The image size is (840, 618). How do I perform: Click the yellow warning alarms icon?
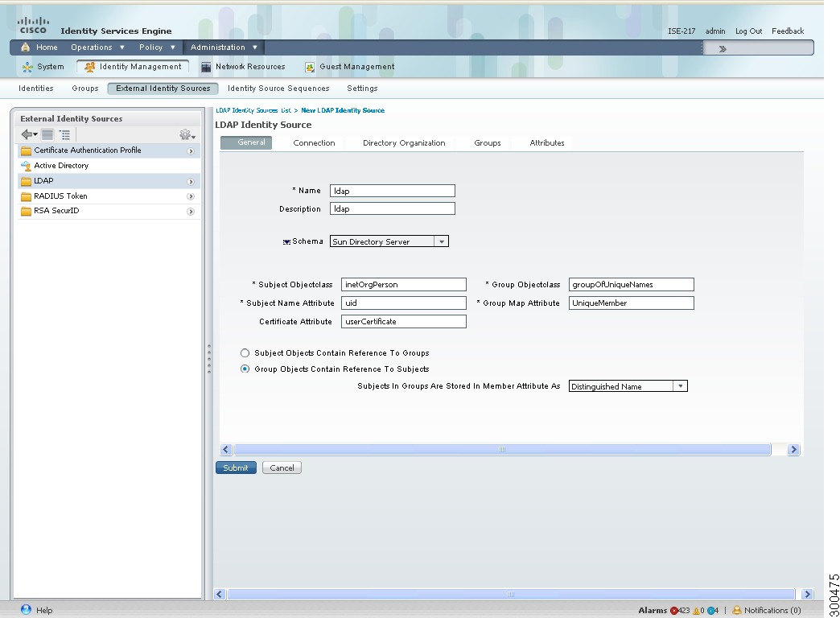[x=696, y=611]
